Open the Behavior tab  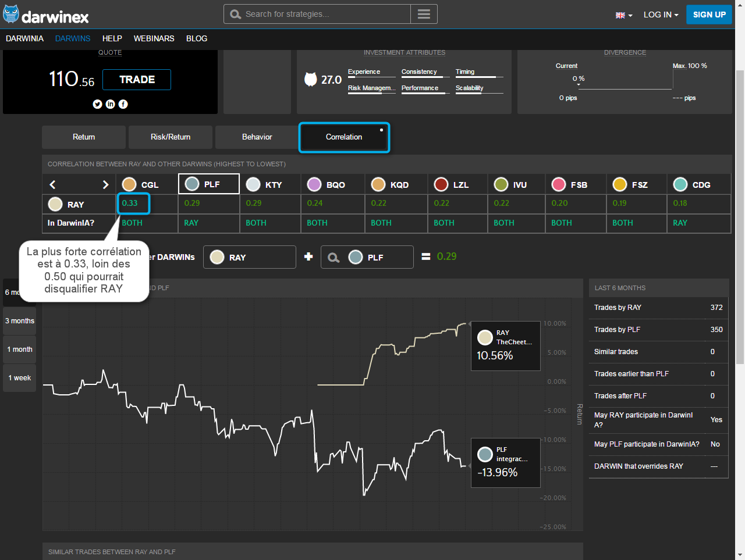(257, 137)
